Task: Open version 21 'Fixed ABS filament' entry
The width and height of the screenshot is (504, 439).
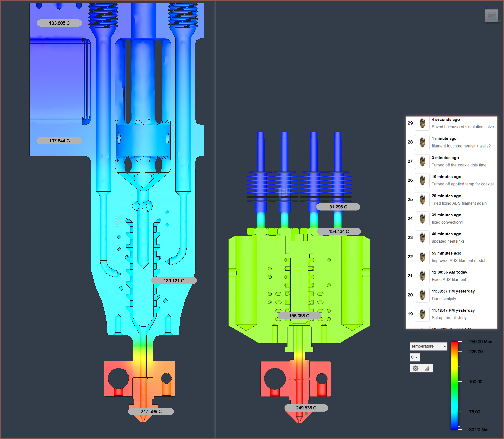Action: tap(449, 279)
